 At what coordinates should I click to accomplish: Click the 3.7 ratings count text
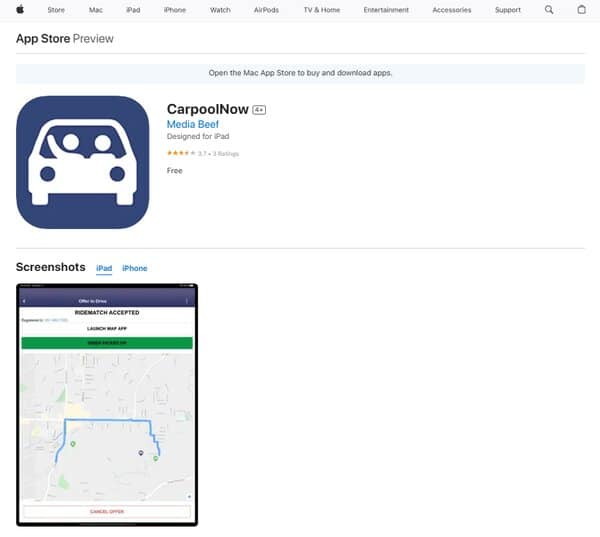tap(218, 154)
